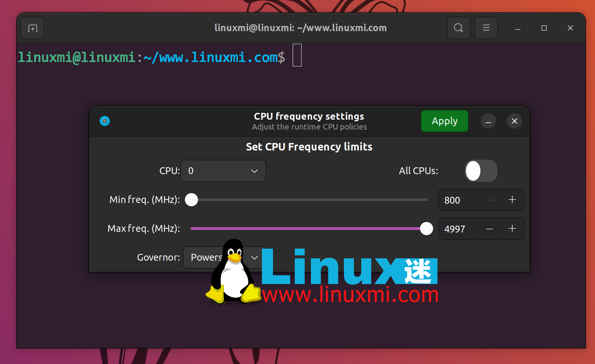The width and height of the screenshot is (595, 364).
Task: Decrease Max freq. with minus button
Action: pyautogui.click(x=490, y=229)
